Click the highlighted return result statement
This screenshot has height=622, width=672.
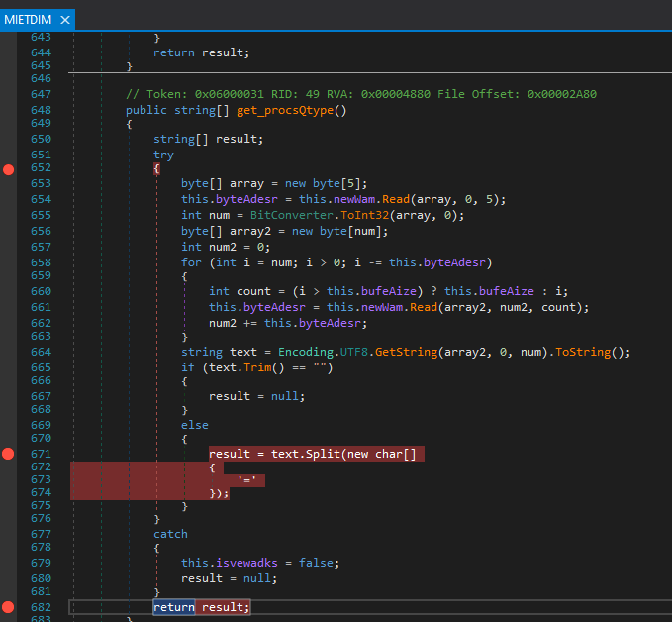(202, 606)
